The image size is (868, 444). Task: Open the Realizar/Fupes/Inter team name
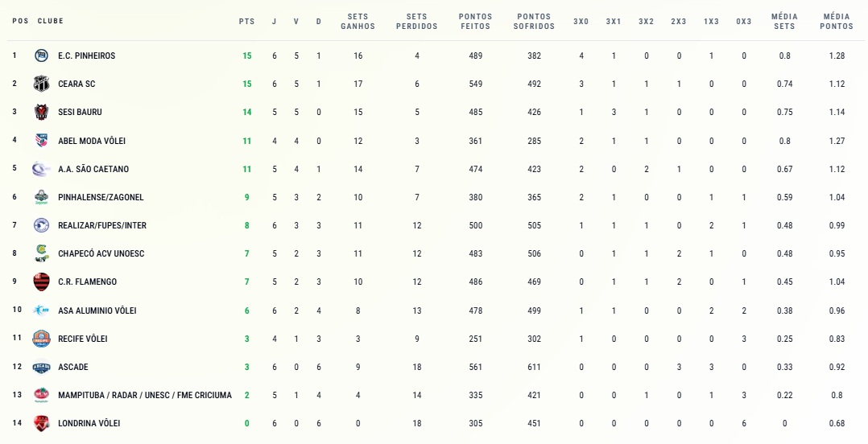[102, 225]
